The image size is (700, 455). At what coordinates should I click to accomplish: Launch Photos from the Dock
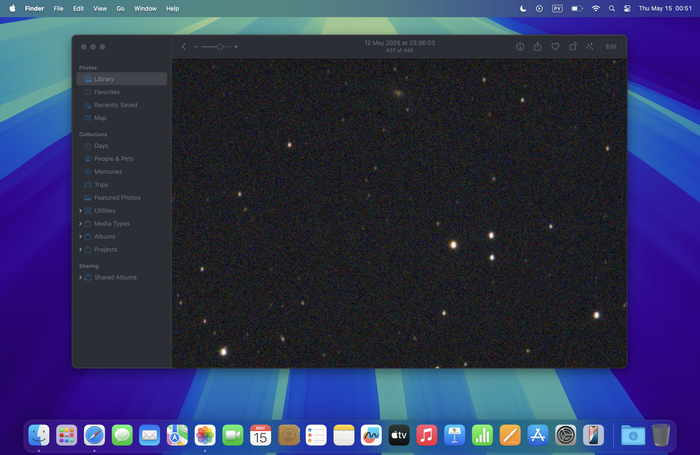(x=205, y=435)
